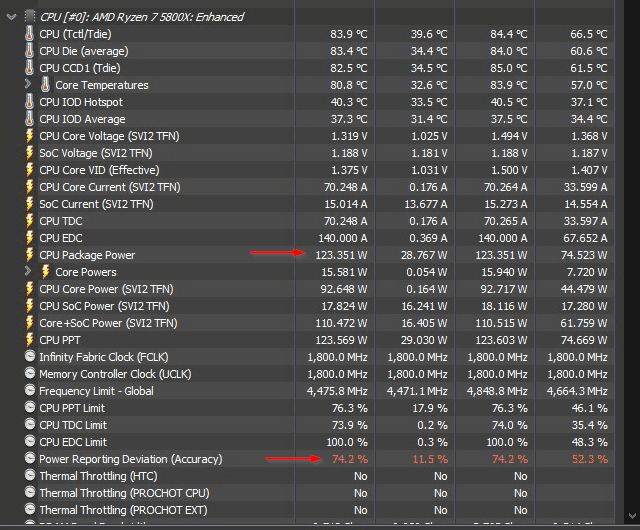Image resolution: width=640 pixels, height=530 pixels.
Task: Click lightning icon for CPU TDC
Action: coord(29,221)
